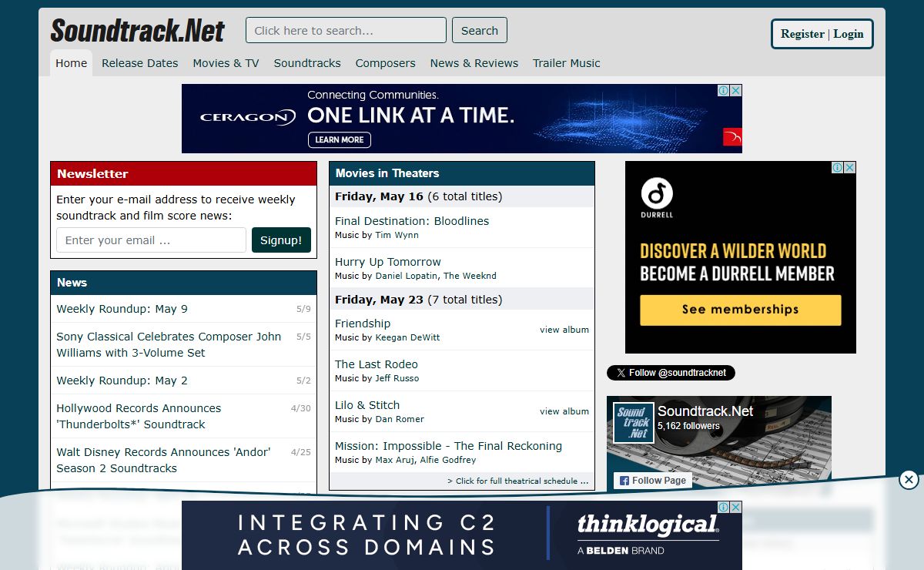Focus the site search field
924x570 pixels.
[x=346, y=31]
